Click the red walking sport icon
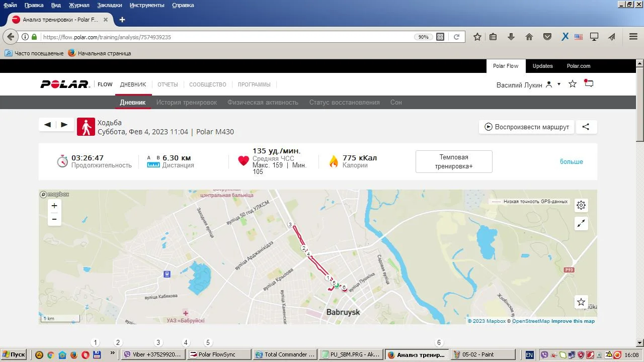The image size is (644, 362). (x=86, y=127)
